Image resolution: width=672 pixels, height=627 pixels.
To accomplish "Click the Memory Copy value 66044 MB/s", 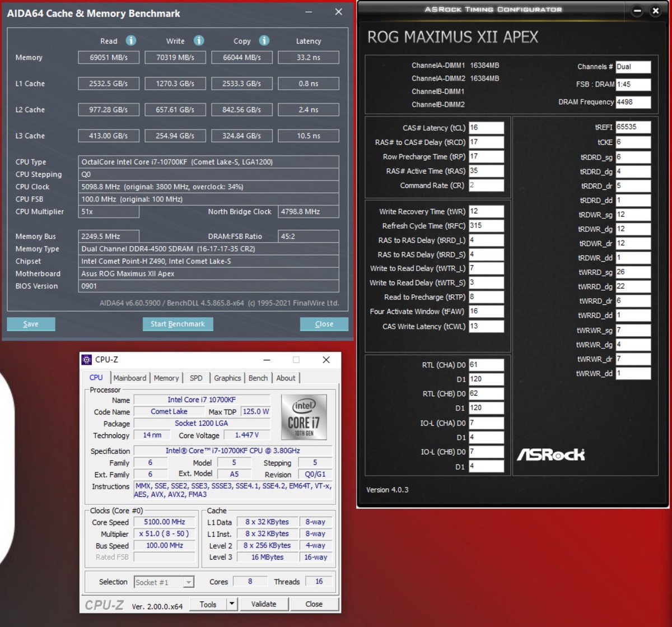I will coord(242,57).
